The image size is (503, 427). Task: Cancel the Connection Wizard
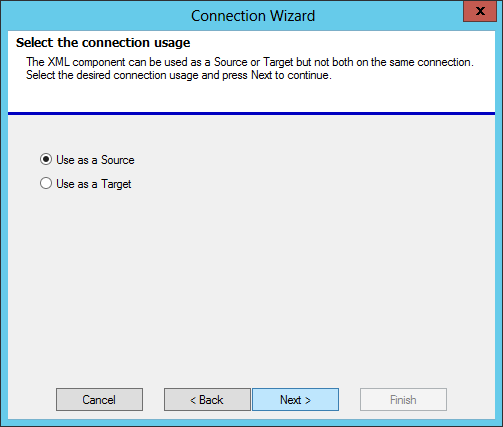pos(99,399)
